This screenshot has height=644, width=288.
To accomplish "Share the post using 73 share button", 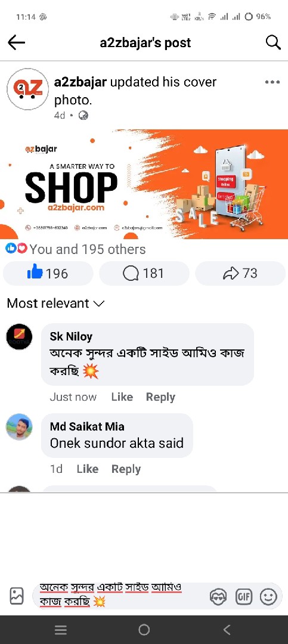I will tap(240, 273).
